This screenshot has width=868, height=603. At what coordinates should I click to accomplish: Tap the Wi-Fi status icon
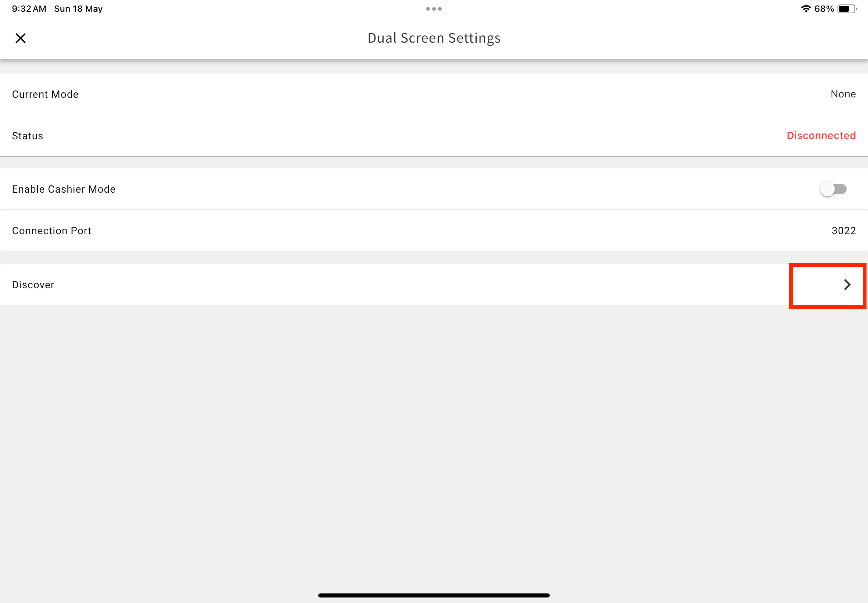[806, 9]
